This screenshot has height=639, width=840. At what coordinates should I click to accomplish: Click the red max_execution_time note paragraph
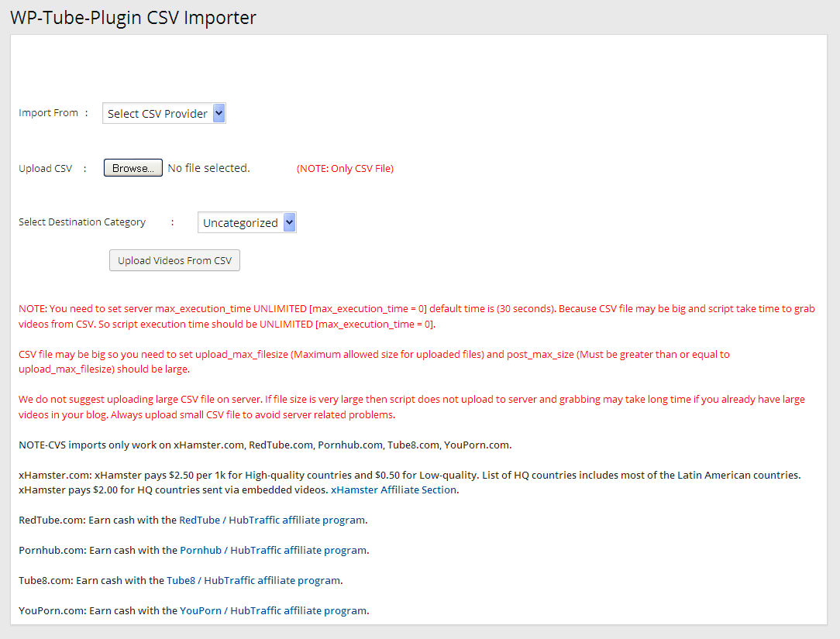[417, 316]
